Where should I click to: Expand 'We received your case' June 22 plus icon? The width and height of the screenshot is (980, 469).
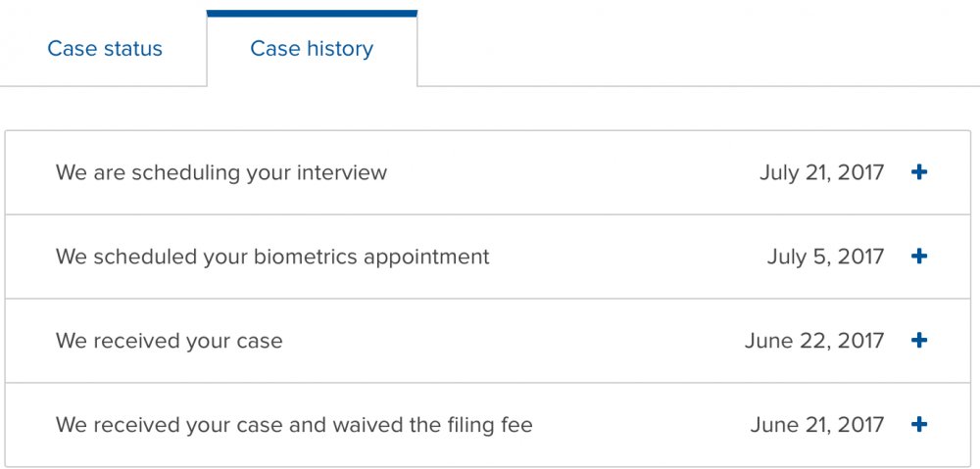tap(918, 341)
